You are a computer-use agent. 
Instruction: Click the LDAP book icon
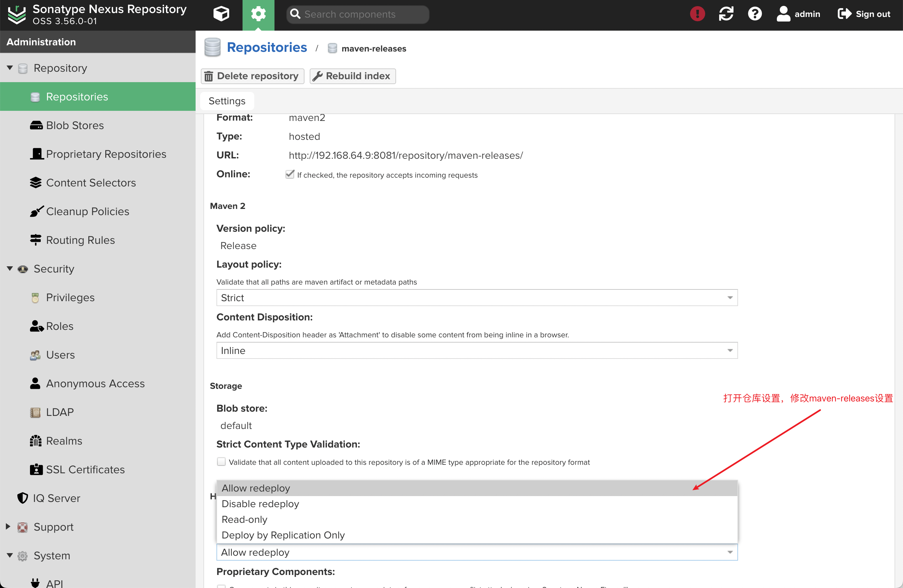coord(35,412)
